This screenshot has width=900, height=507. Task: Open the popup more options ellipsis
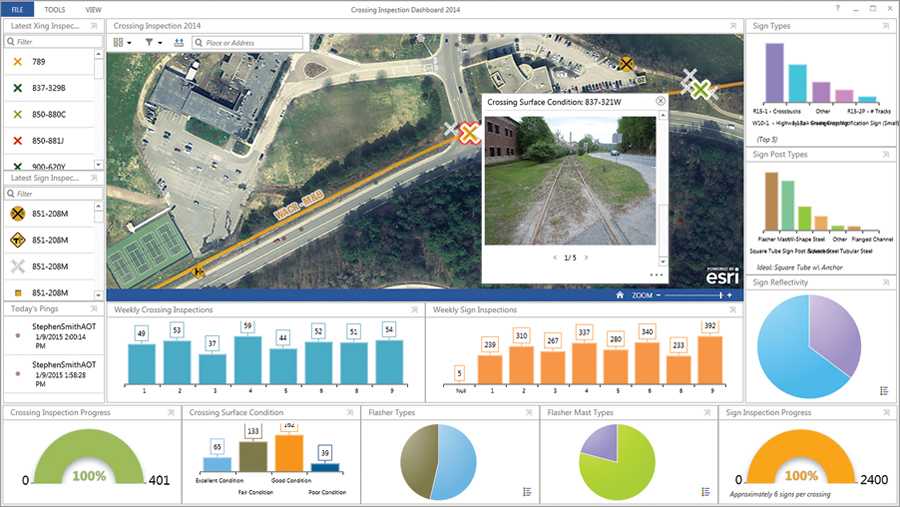656,274
